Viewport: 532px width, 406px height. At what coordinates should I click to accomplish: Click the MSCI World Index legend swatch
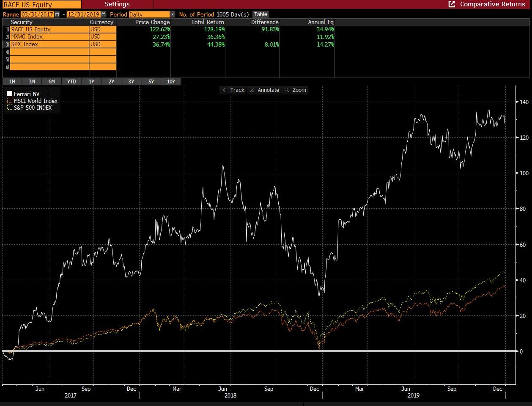coord(10,101)
